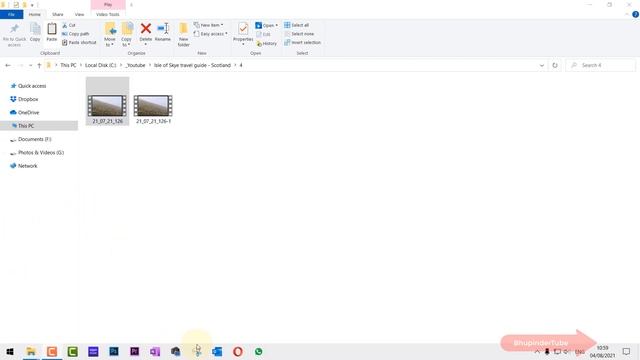Image resolution: width=640 pixels, height=360 pixels.
Task: Switch to the Share ribbon tab
Action: [x=58, y=14]
